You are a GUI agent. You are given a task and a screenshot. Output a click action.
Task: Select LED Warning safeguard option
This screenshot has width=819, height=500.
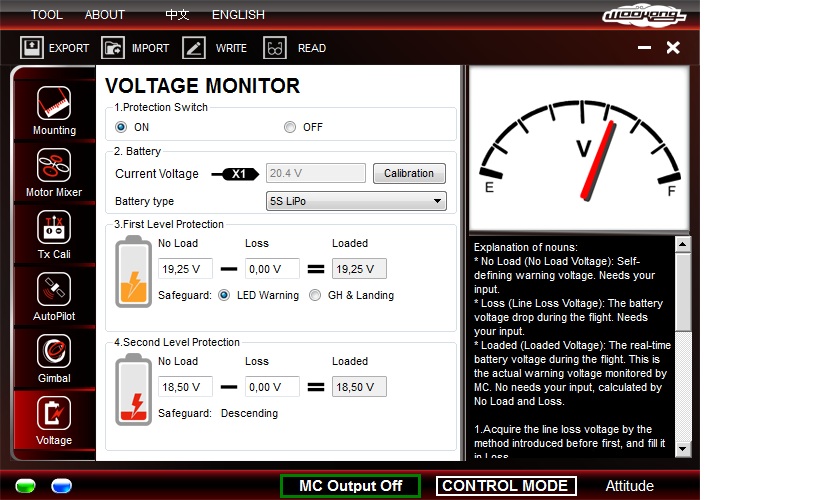(x=224, y=295)
